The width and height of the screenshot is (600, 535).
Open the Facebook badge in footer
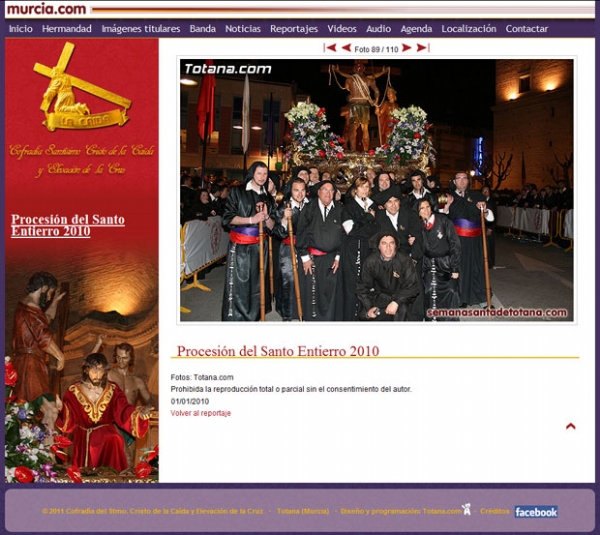point(536,512)
